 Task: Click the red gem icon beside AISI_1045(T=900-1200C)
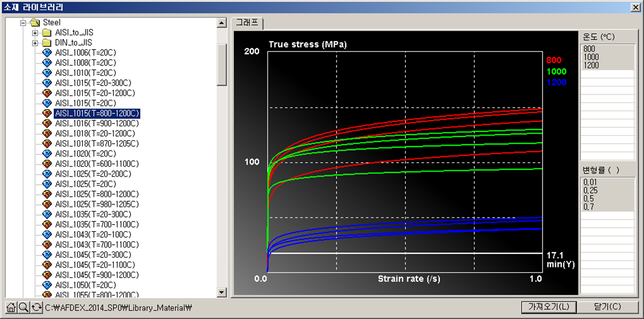[47, 275]
